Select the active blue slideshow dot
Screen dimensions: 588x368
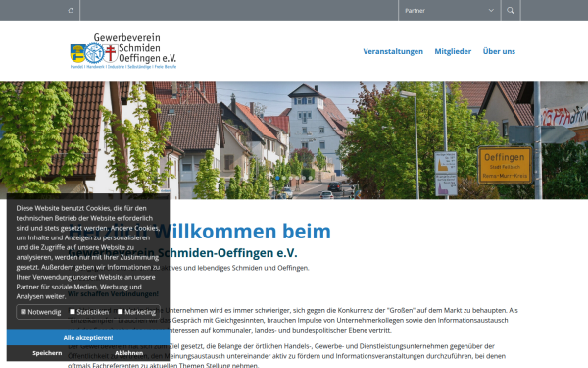(277, 178)
